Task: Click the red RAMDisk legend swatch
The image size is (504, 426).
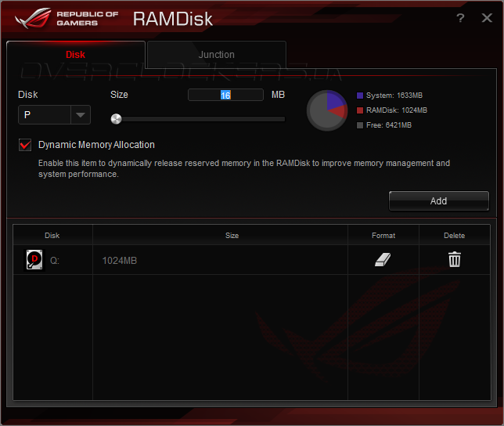Action: (360, 110)
